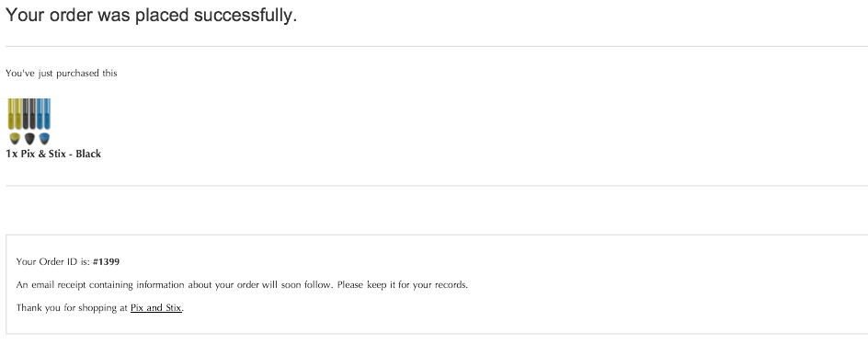
Task: Click the '1x' quantity in product title
Action: coord(12,154)
